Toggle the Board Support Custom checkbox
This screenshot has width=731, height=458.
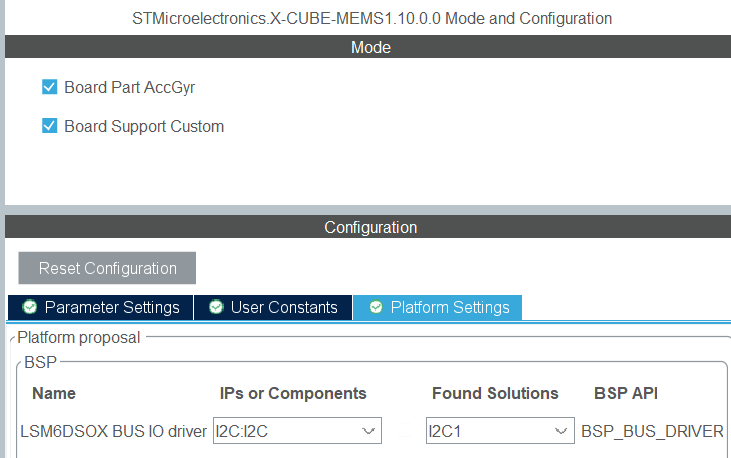pos(49,126)
